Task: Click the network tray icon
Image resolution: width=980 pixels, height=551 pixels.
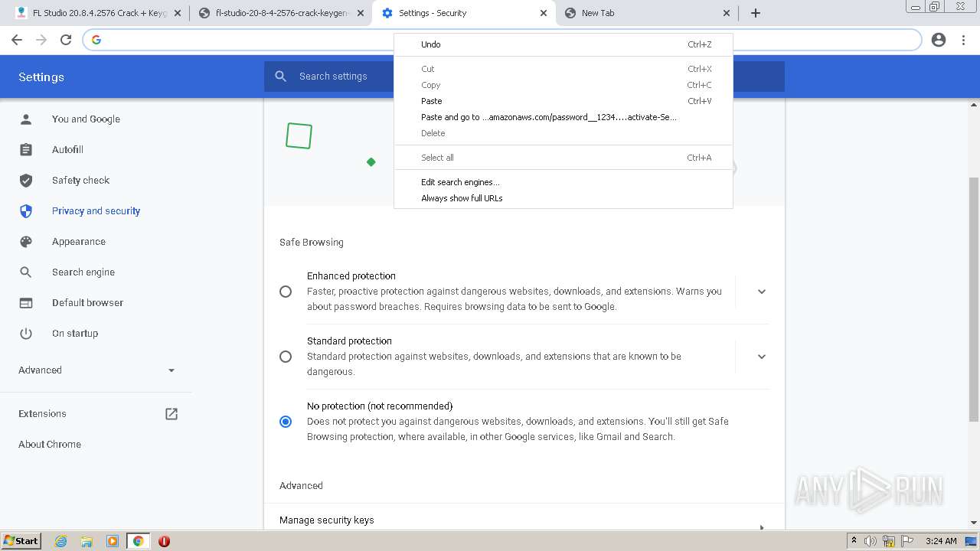Action: (889, 541)
